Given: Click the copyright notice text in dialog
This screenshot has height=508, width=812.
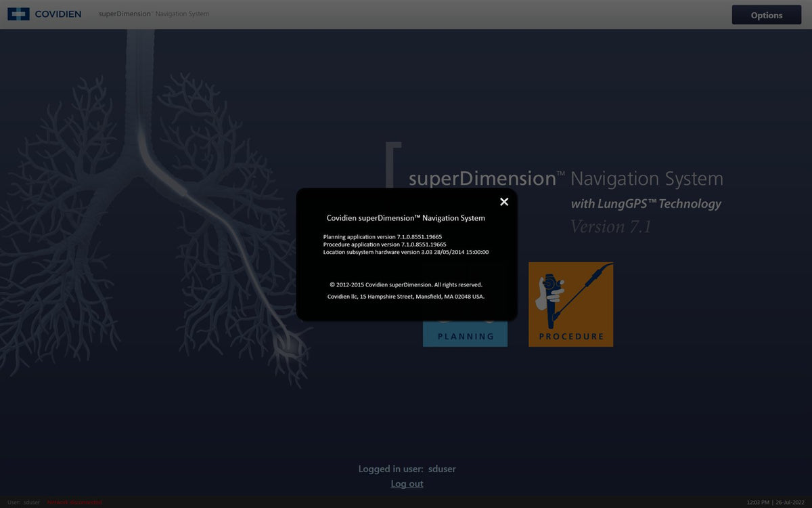Looking at the screenshot, I should click(406, 284).
